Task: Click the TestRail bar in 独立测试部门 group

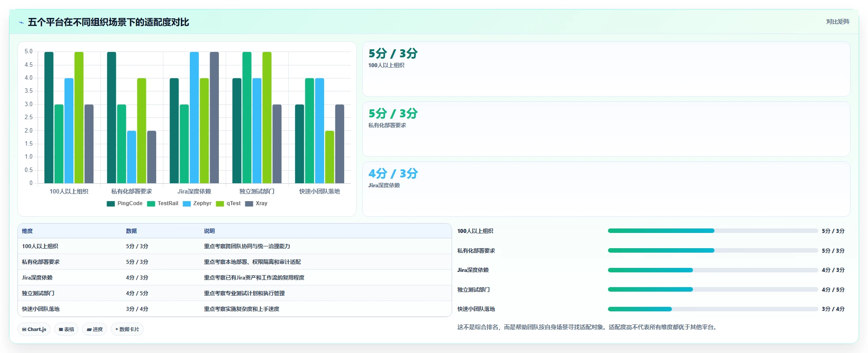Action: 247,117
